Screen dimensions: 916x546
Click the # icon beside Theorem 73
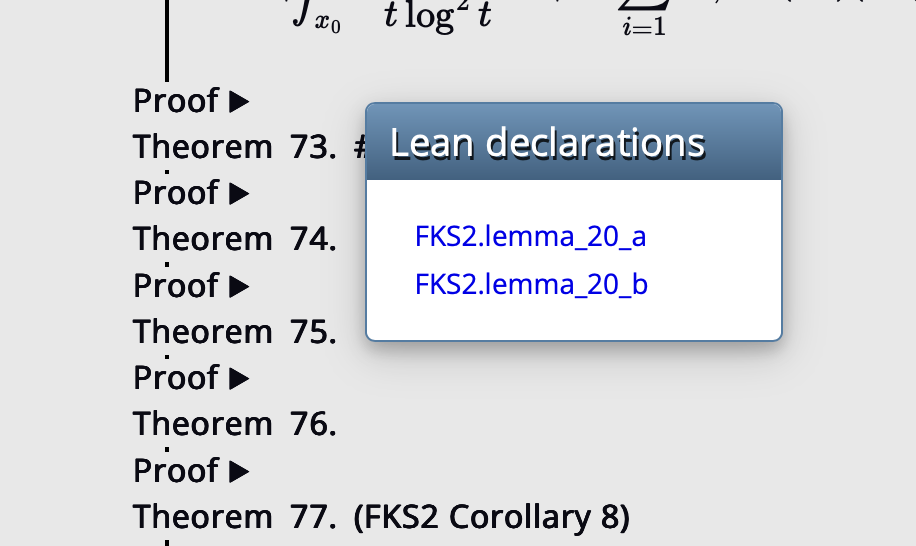point(360,148)
